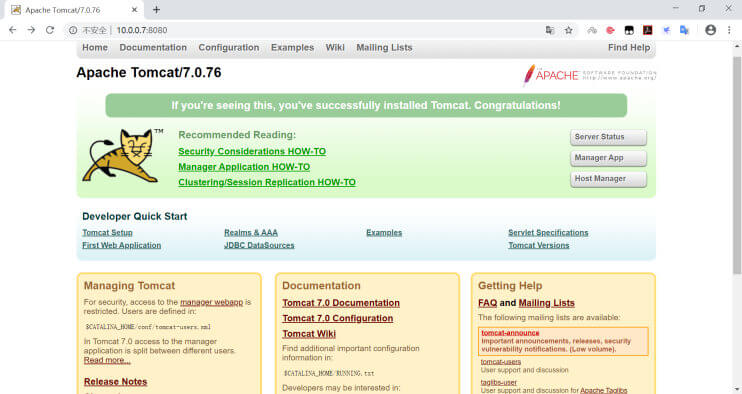The image size is (742, 394).
Task: Click the Host Manager button
Action: (608, 179)
